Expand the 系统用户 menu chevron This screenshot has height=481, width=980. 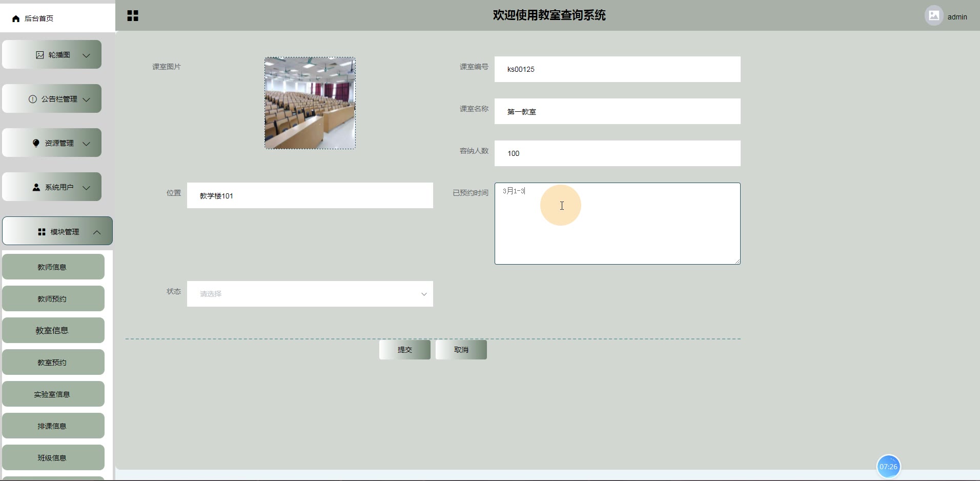87,188
